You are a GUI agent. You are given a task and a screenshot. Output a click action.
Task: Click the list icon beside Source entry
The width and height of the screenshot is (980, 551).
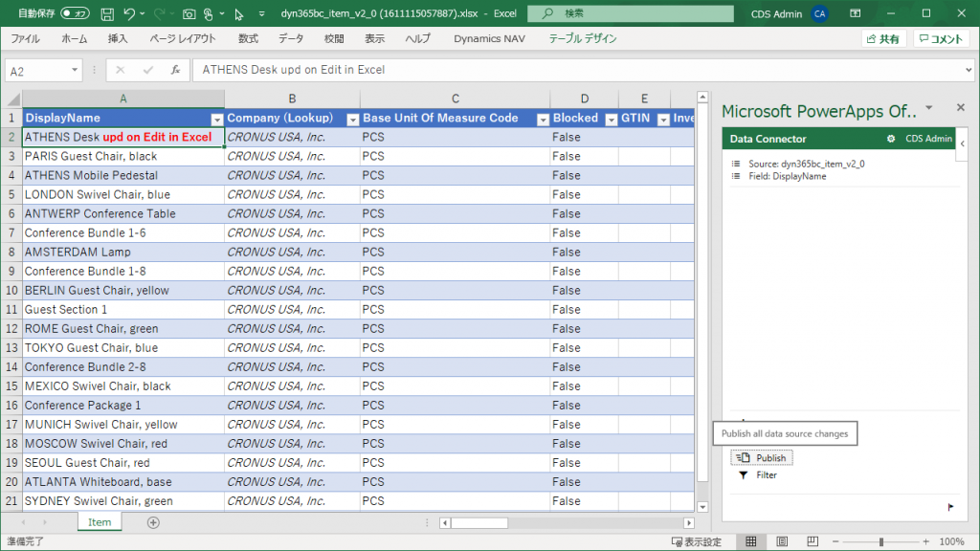(x=736, y=164)
